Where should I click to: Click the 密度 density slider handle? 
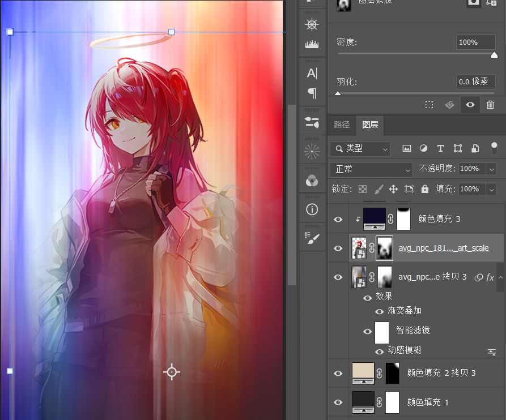coord(494,56)
